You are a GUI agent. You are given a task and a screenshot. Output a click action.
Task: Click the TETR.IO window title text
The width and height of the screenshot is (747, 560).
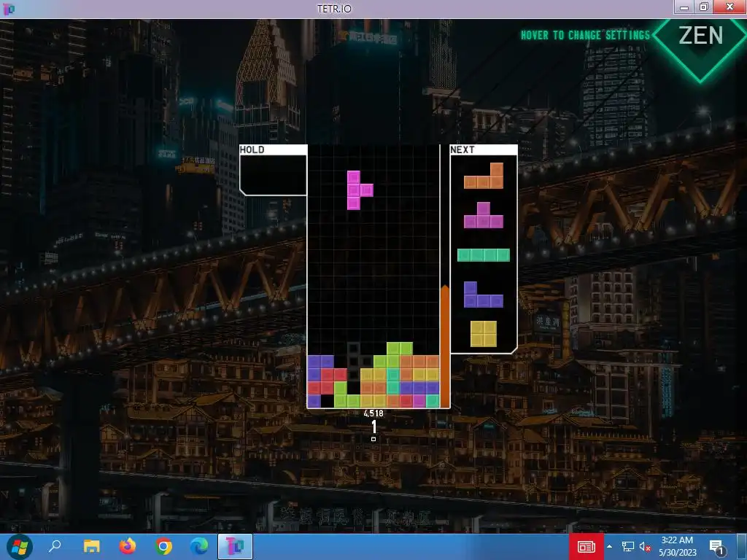coord(334,9)
